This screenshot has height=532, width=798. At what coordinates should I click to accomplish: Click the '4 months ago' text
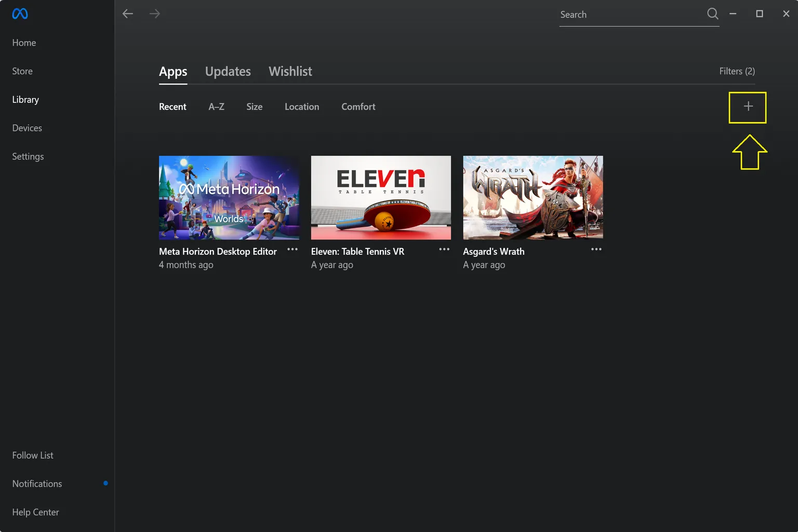click(186, 265)
